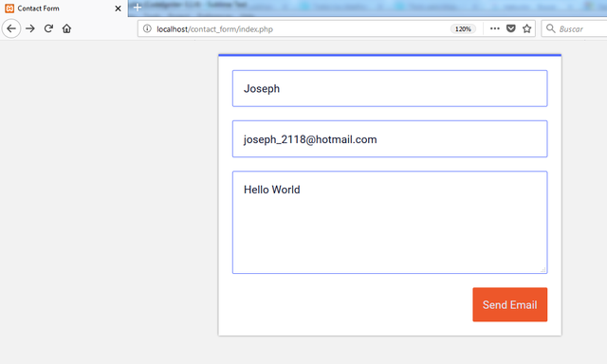Screen dimensions: 607x364
Task: Go back with the browser back arrow
Action: coord(11,28)
